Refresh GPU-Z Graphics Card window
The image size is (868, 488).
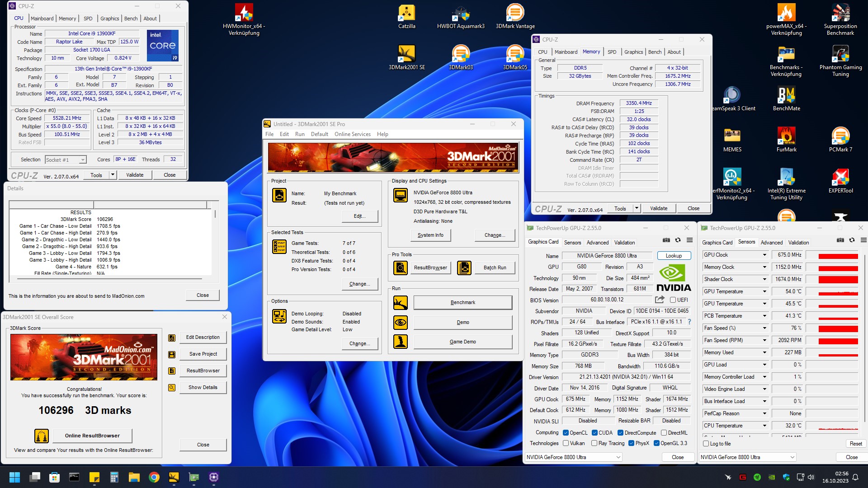(678, 240)
